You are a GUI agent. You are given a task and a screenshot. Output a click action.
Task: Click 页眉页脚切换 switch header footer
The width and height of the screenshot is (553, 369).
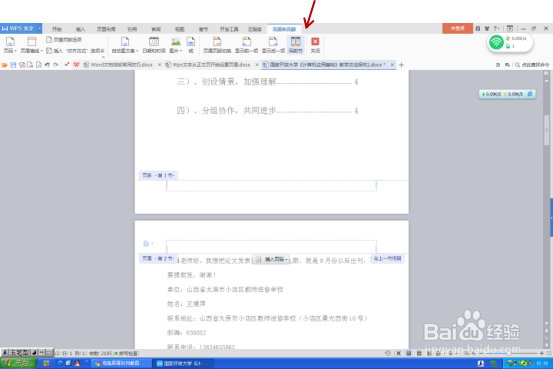click(217, 45)
